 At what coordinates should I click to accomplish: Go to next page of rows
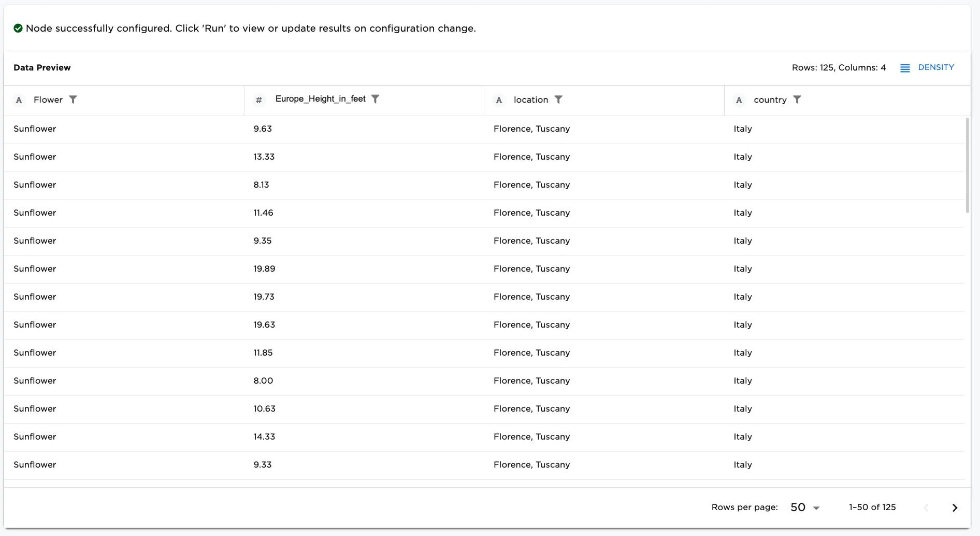pyautogui.click(x=955, y=508)
